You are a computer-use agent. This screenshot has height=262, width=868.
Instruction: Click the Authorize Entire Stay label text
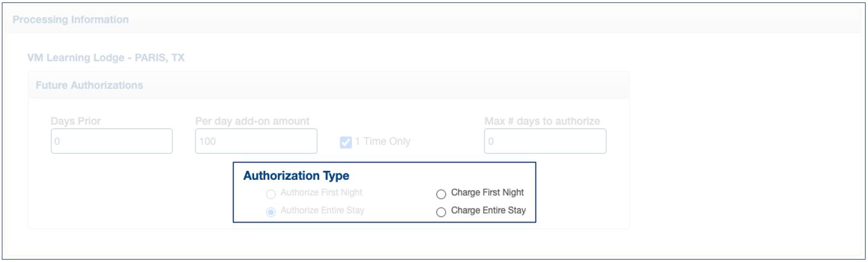coord(322,211)
